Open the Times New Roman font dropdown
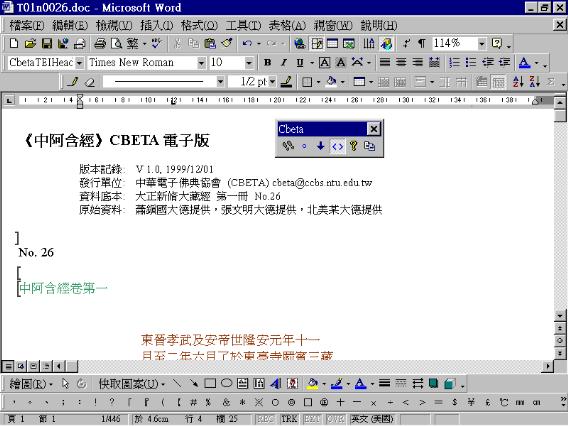Image resolution: width=568 pixels, height=426 pixels. [201, 63]
